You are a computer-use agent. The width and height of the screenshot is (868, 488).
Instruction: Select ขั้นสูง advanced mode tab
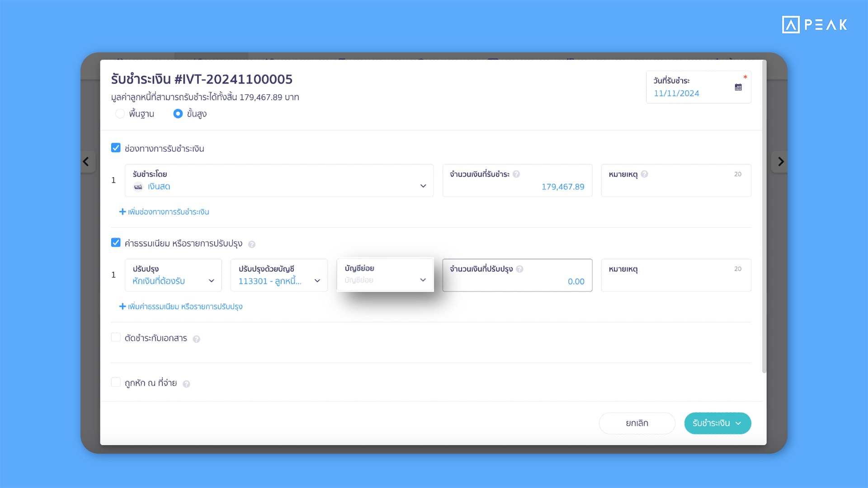[182, 114]
